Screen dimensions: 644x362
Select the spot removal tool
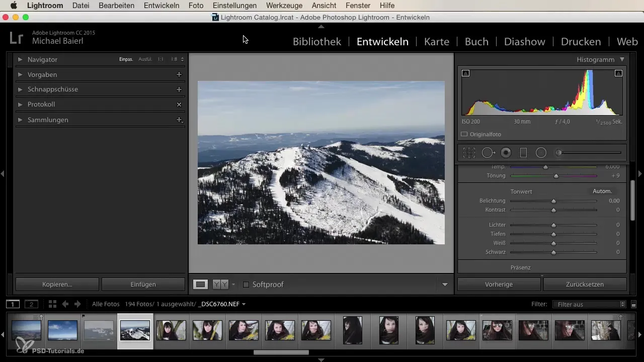[x=489, y=153]
